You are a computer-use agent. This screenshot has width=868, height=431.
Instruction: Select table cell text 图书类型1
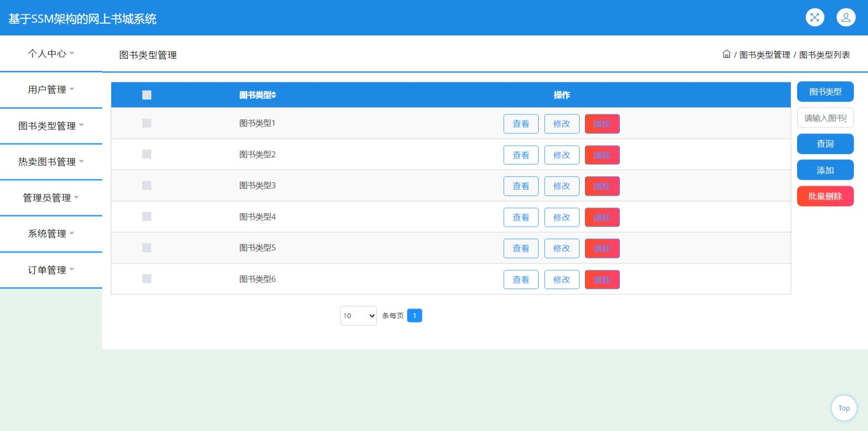pyautogui.click(x=257, y=123)
